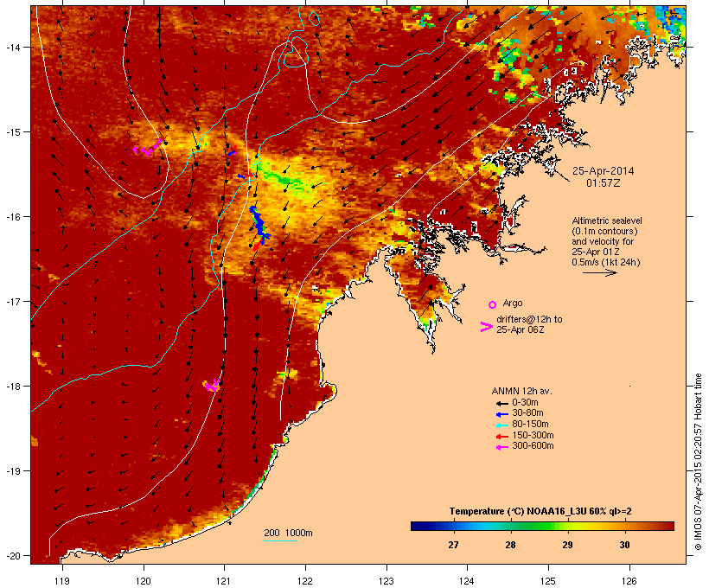
Task: Click the colorbar tick label 30
Action: pos(624,545)
